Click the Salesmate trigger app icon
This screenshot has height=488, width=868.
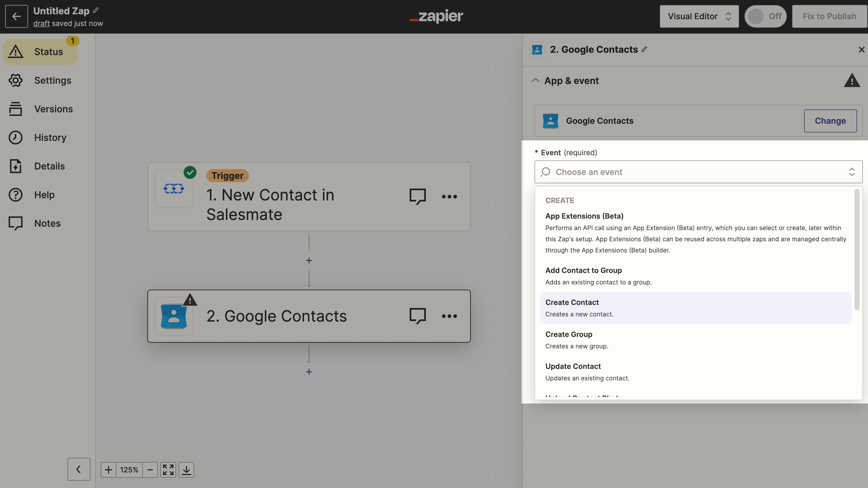tap(174, 188)
